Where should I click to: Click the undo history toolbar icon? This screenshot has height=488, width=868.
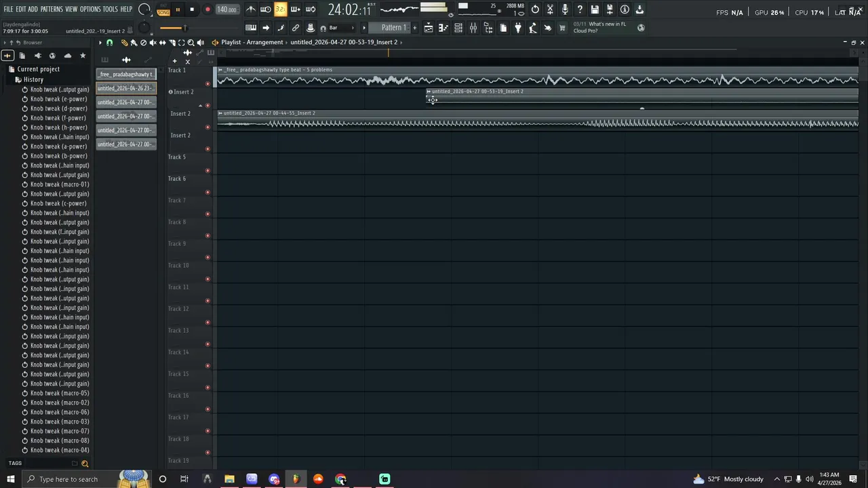pos(535,9)
